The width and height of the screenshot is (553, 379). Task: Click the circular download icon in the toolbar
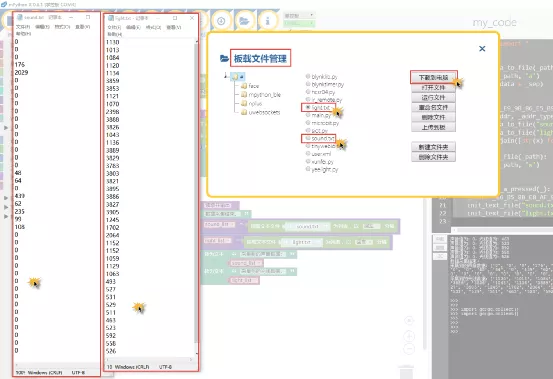pyautogui.click(x=221, y=21)
